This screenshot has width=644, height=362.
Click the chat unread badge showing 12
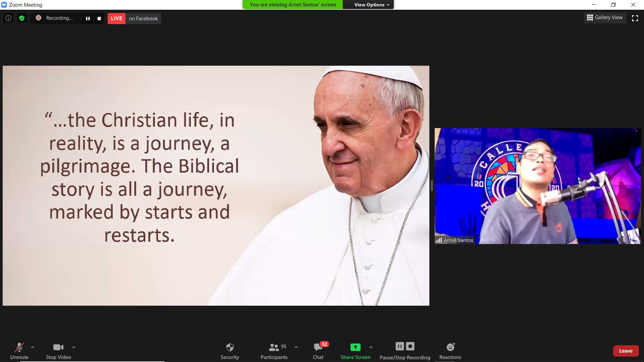click(324, 344)
